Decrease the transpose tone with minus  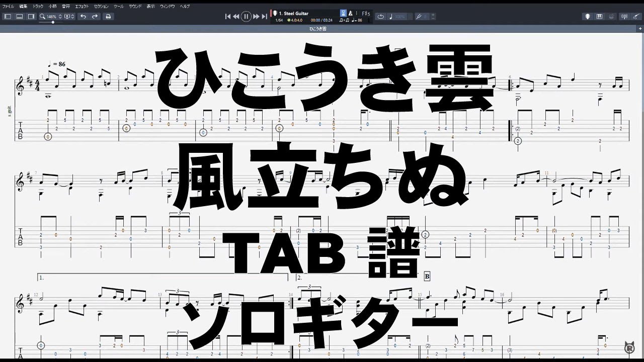[433, 19]
